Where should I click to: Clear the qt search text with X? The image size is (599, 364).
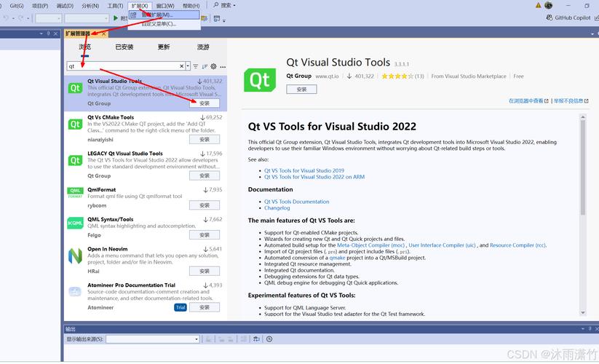[x=181, y=66]
